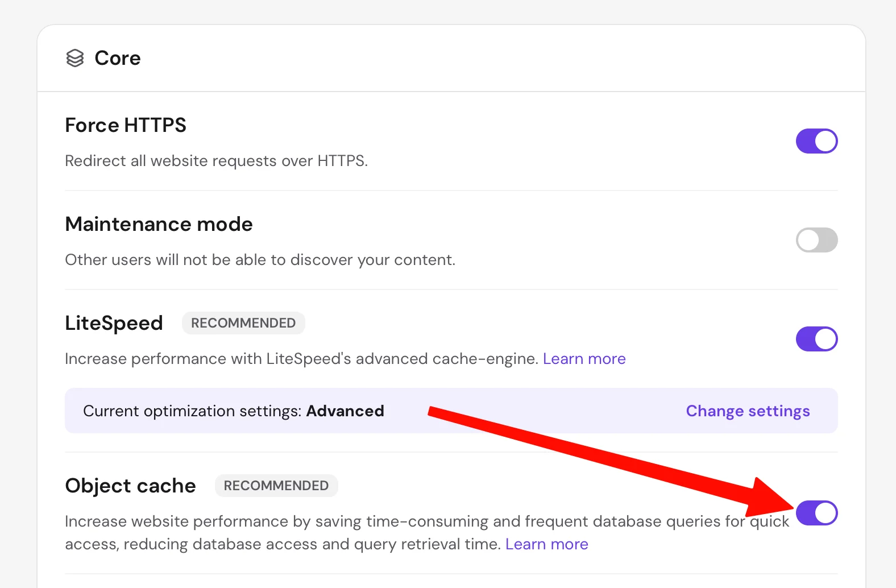
Task: Click the LiteSpeed cache-engine description text
Action: pyautogui.click(x=301, y=359)
